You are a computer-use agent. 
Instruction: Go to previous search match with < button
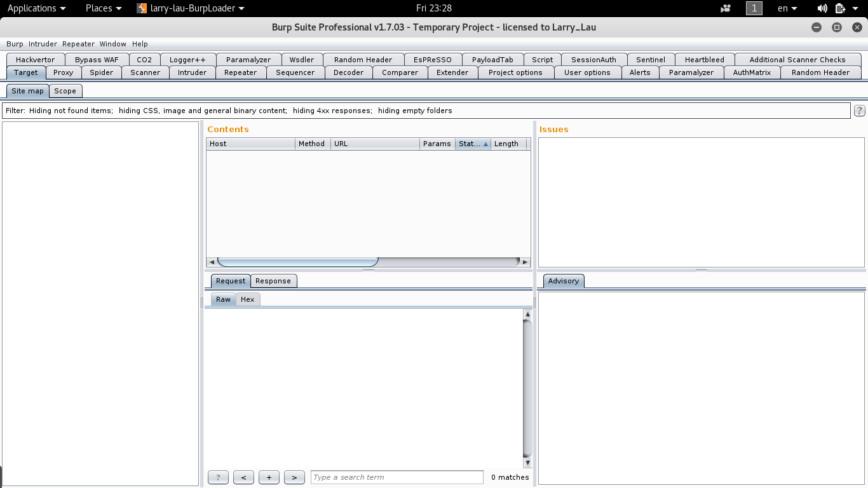[243, 477]
